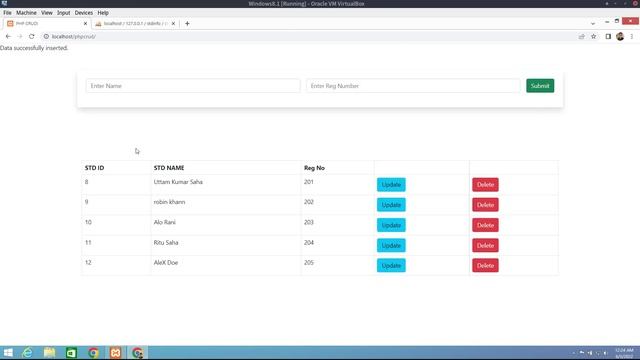The height and width of the screenshot is (360, 640).
Task: Open the VirtualBox Input menu
Action: (63, 13)
